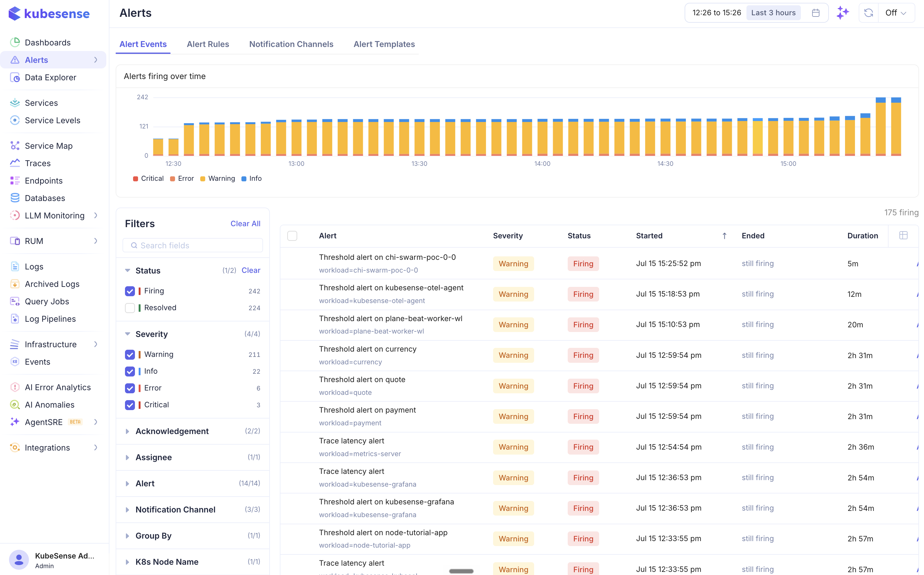This screenshot has width=924, height=575.
Task: Switch to the Alert Events tab
Action: coord(143,44)
